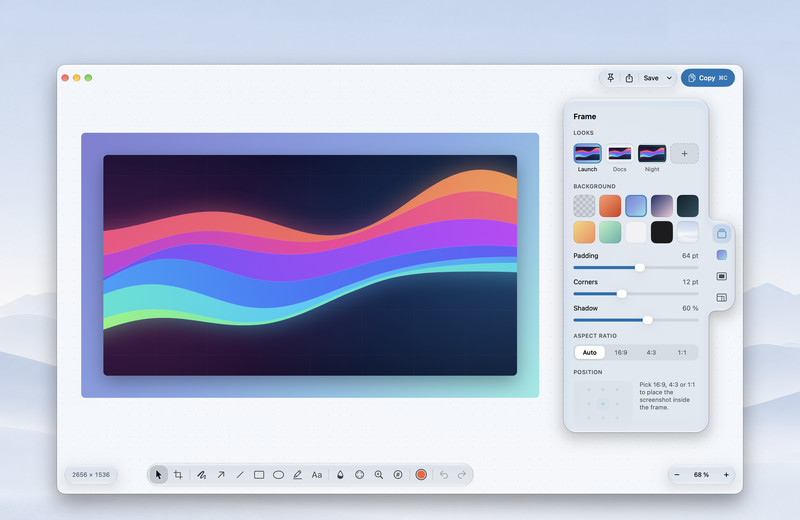Select the orange gradient background swatch
Screen dimensions: 800x520
(x=610, y=206)
